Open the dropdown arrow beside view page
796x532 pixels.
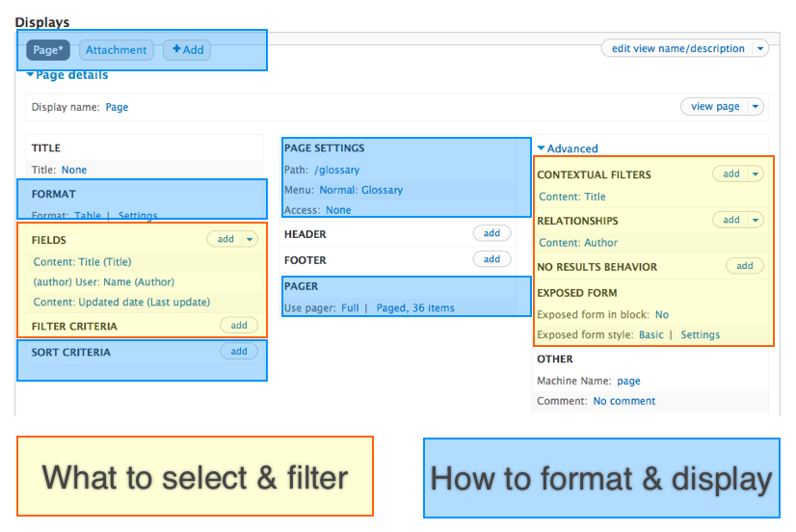coord(756,107)
